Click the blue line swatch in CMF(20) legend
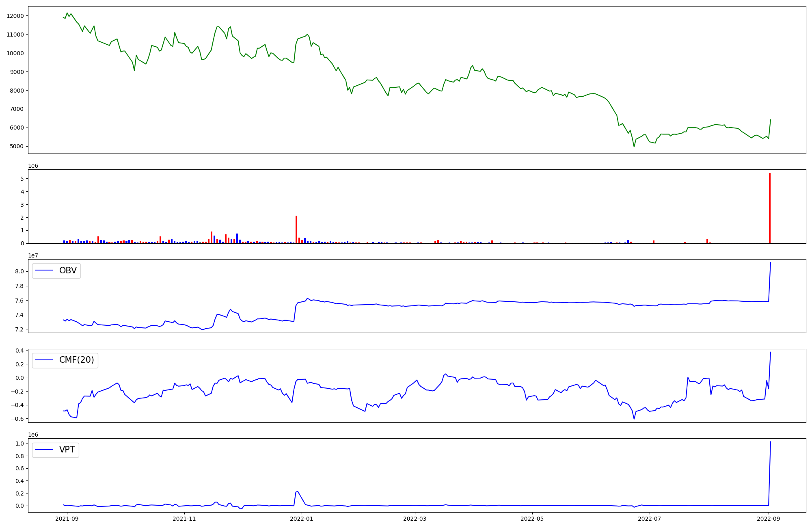The image size is (812, 528). [x=44, y=360]
